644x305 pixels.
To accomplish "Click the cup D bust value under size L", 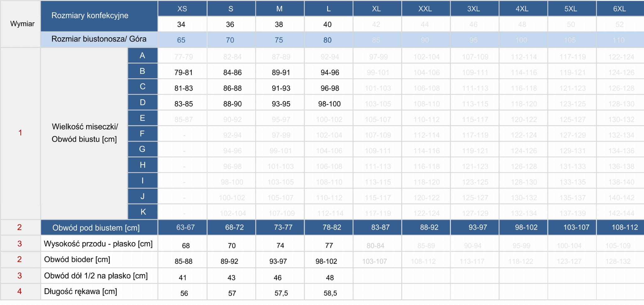I will tap(329, 104).
